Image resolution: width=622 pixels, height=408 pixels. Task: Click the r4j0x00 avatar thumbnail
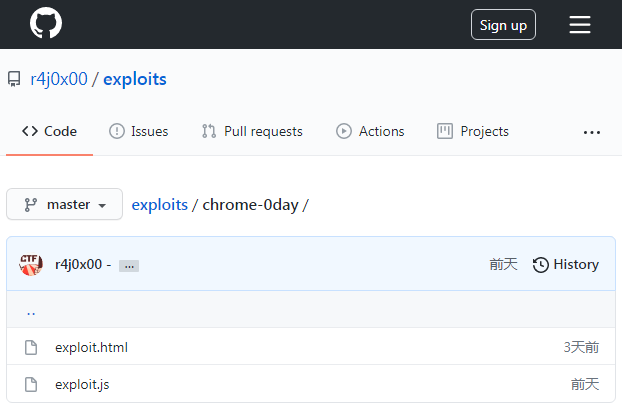[31, 264]
